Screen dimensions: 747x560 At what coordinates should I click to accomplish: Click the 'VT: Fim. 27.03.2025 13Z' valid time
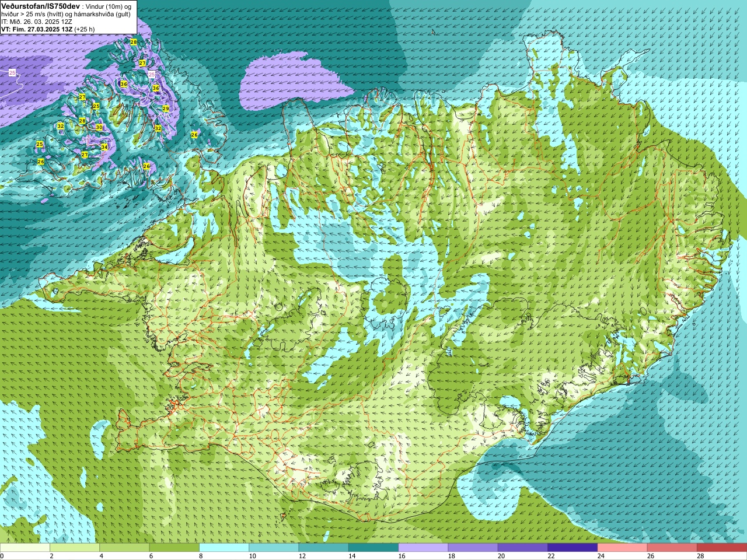[x=37, y=29]
